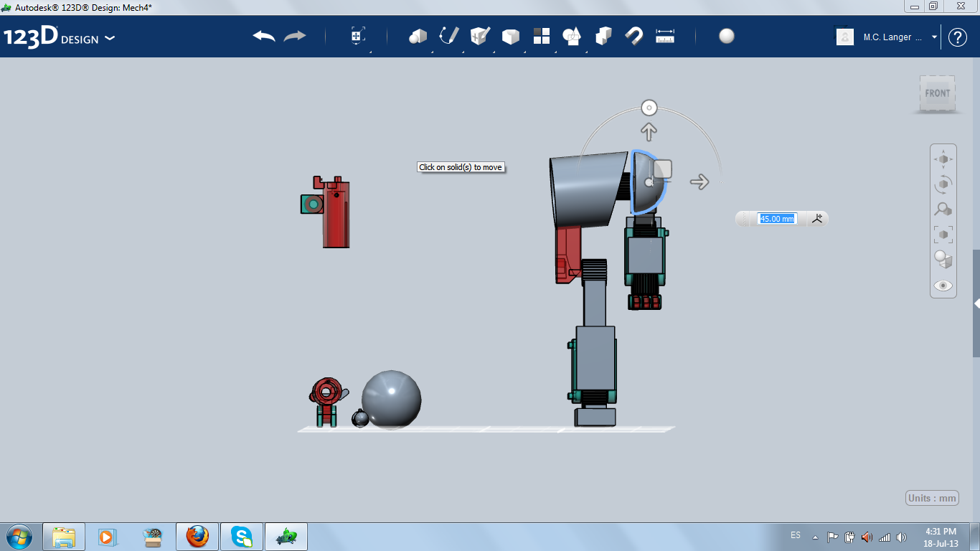The width and height of the screenshot is (980, 551).
Task: Show hidden system tray icons
Action: tap(815, 537)
